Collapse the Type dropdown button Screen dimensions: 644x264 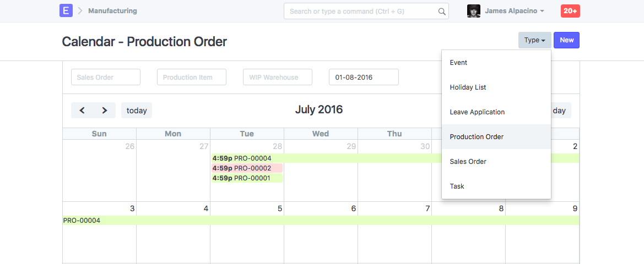point(534,40)
